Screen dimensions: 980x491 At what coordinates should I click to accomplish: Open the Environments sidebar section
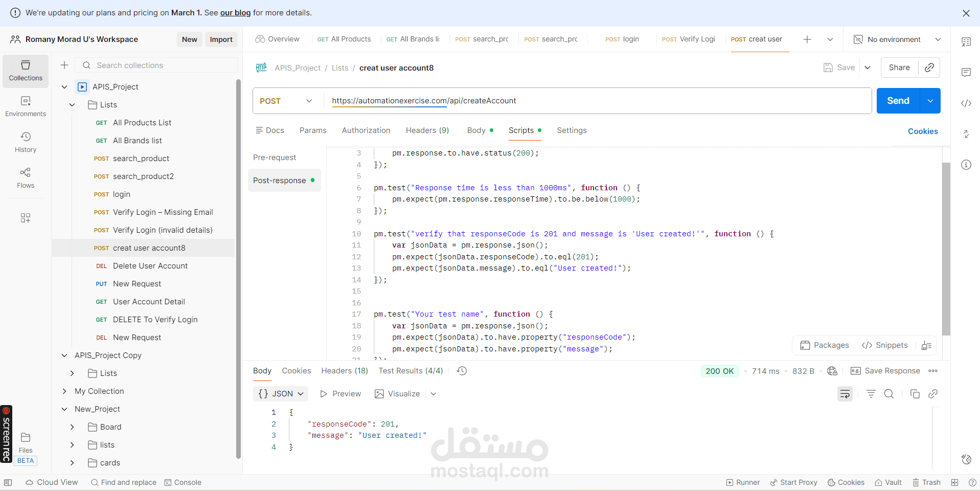(26, 106)
